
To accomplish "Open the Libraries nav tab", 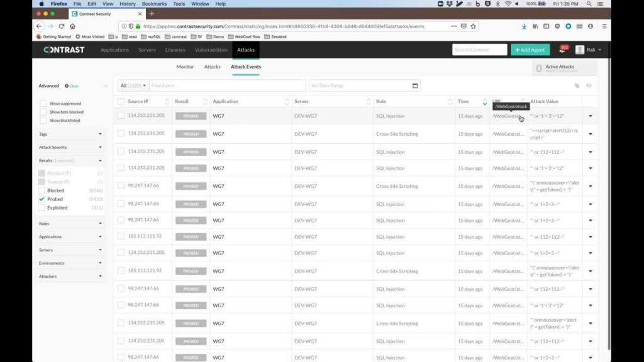I will 175,50.
